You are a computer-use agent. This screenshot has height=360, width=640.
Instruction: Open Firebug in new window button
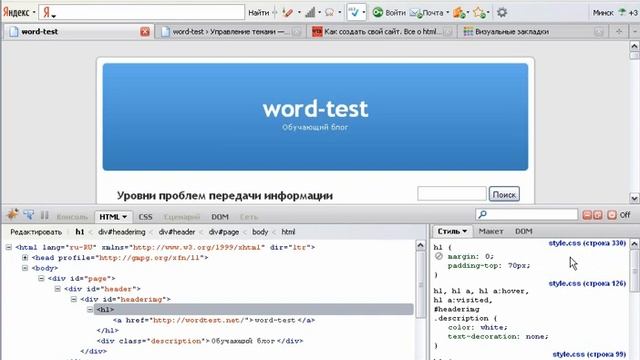pyautogui.click(x=598, y=215)
